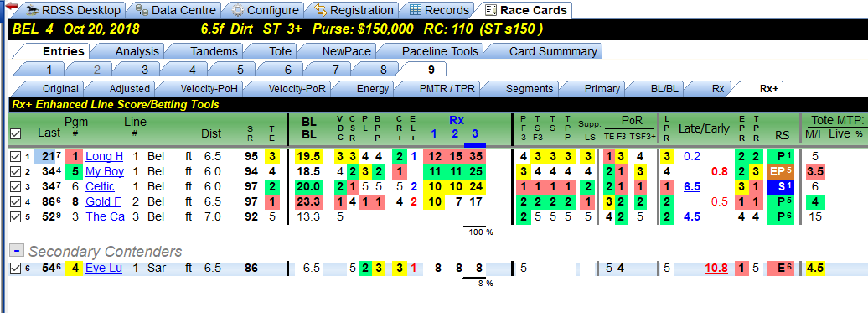Viewport: 868px width, 313px height.
Task: Open the Registration tab
Action: coord(354,10)
